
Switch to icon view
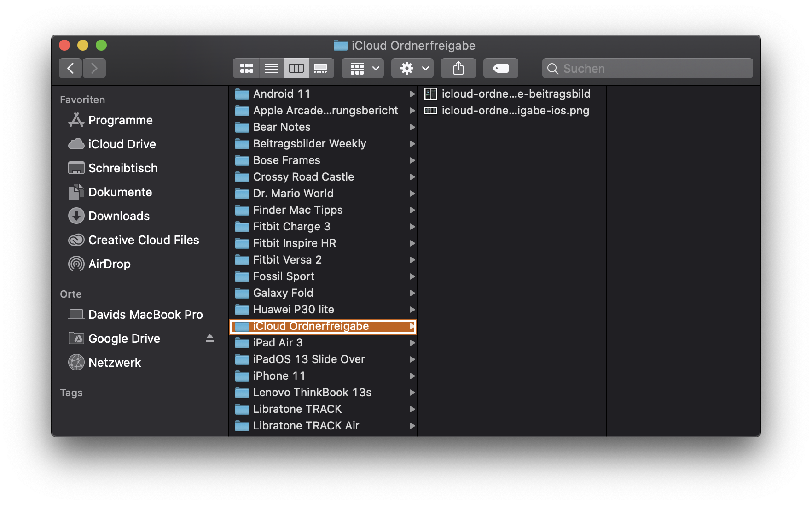(246, 68)
